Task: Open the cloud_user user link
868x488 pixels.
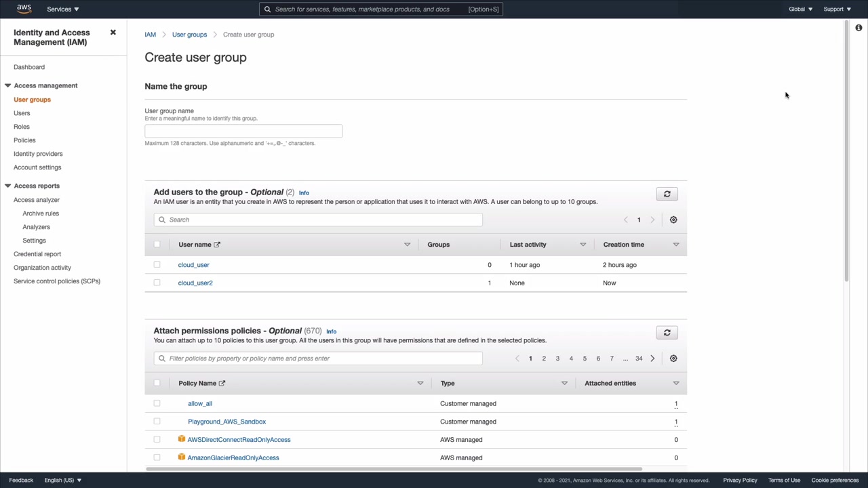Action: 194,265
